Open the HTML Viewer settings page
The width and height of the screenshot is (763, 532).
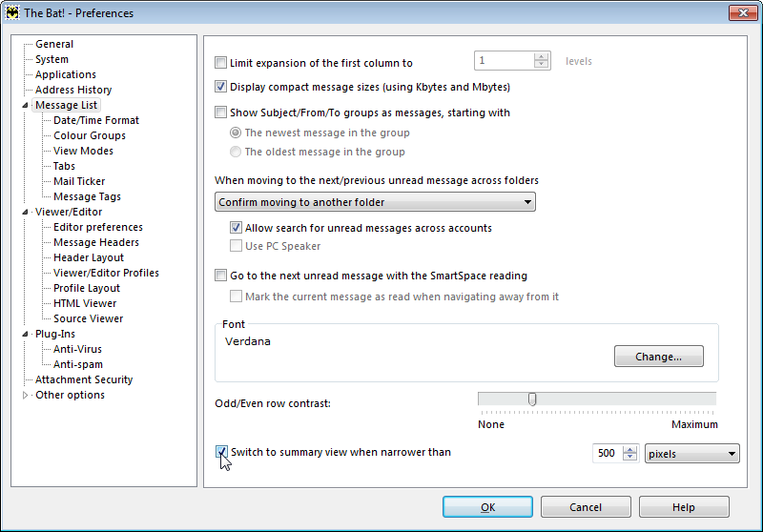click(85, 303)
